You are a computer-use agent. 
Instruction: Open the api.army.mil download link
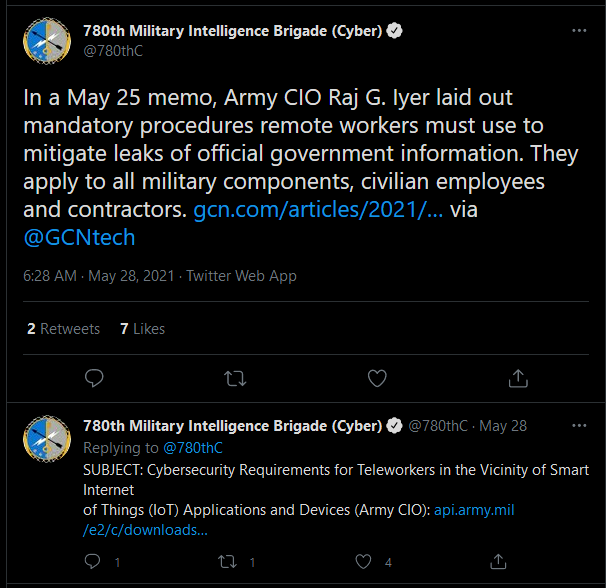(x=298, y=520)
